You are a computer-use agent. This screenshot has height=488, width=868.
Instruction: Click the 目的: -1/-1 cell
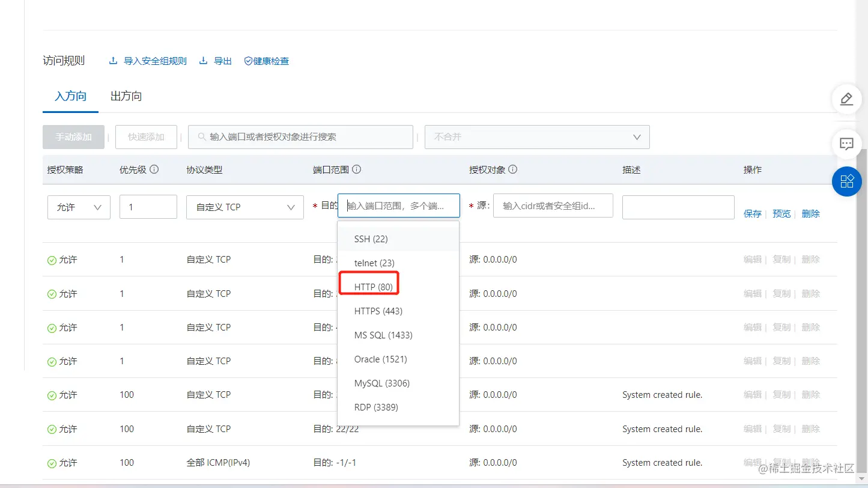coord(335,463)
